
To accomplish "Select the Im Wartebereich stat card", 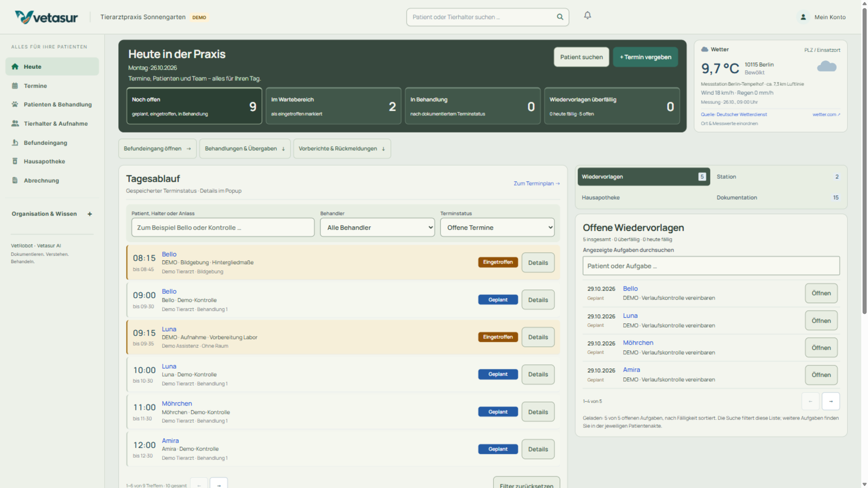I will pyautogui.click(x=334, y=106).
